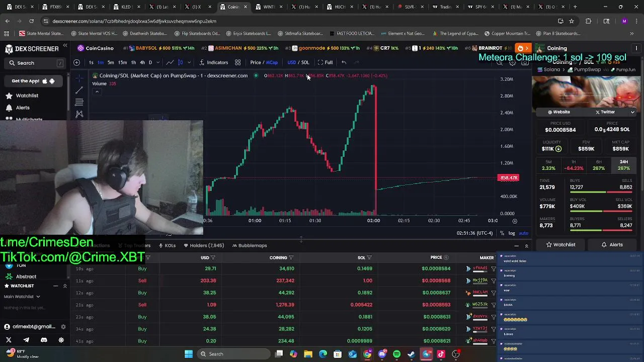Select the 1h timeframe
This screenshot has width=644, height=362.
pos(133,62)
